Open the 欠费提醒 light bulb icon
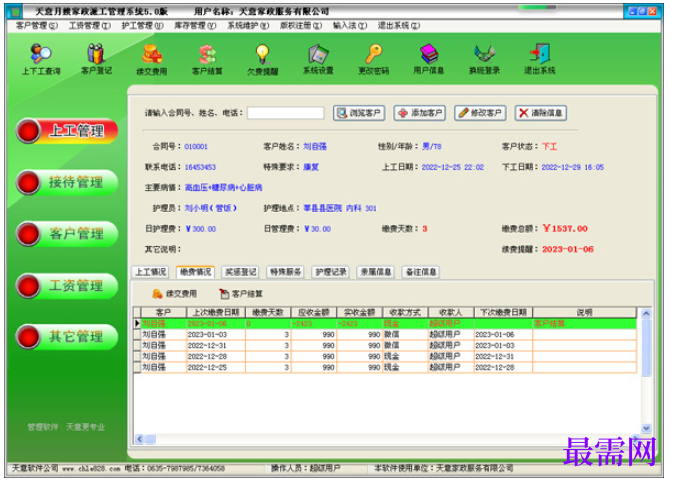This screenshot has height=483, width=675. tap(263, 59)
